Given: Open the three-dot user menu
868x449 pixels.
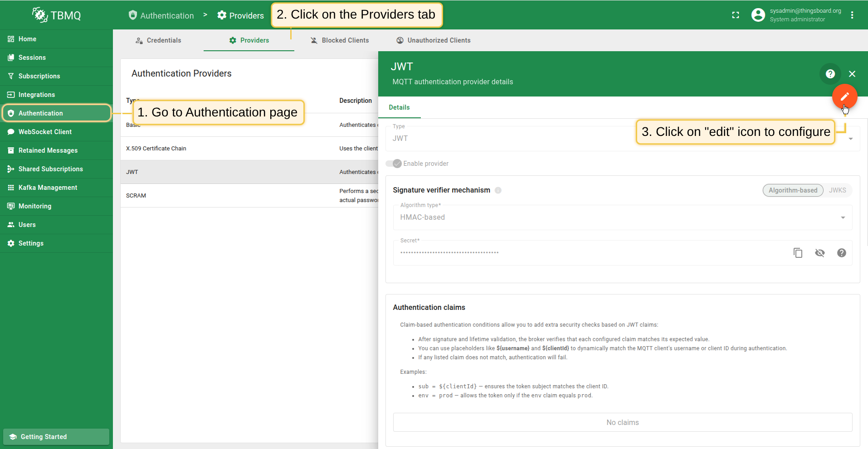Looking at the screenshot, I should coord(852,15).
